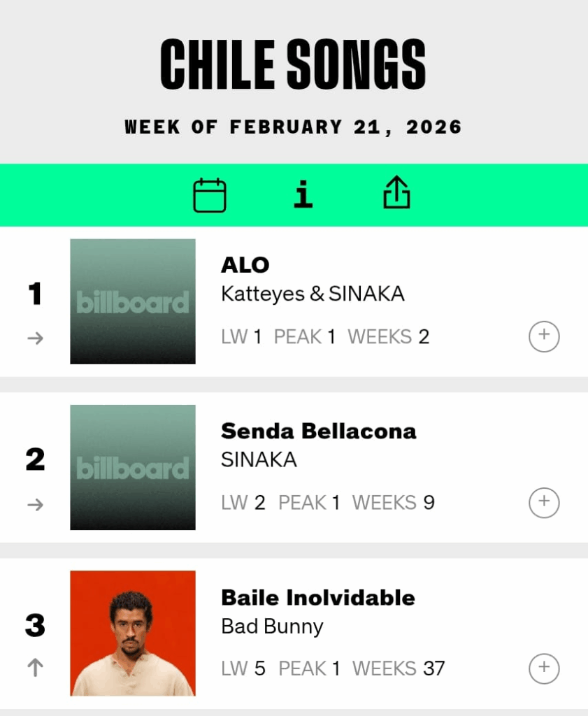Expand details for ALO with plus icon
The image size is (588, 716).
tap(544, 337)
